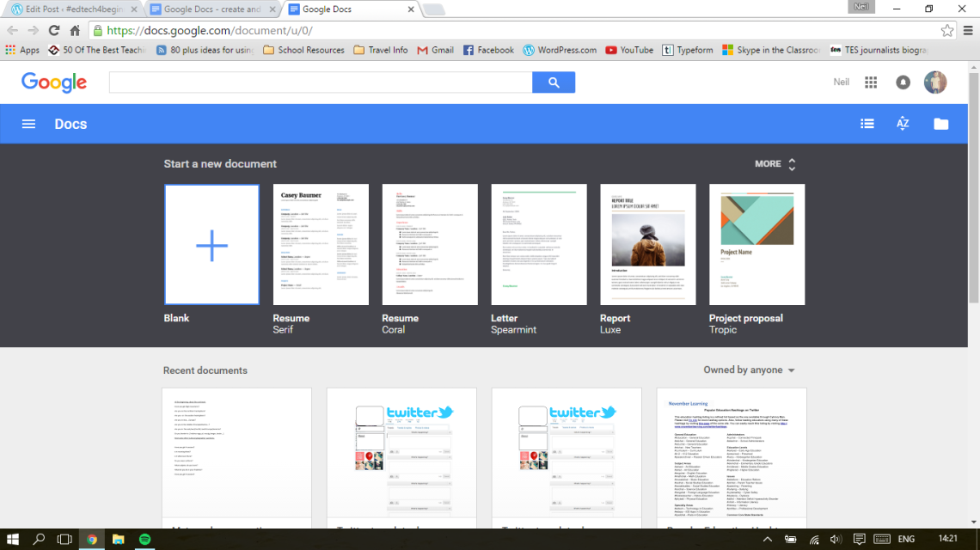This screenshot has width=980, height=550.
Task: Bookmark this page via the star icon
Action: pyautogui.click(x=946, y=29)
